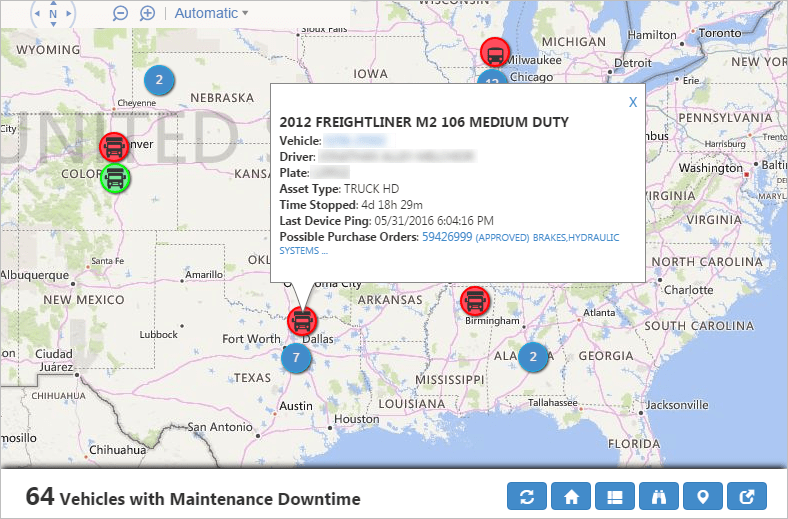Click the Asset Type TRUCK HD text
Viewport: 788px width, 519px height.
coord(371,189)
